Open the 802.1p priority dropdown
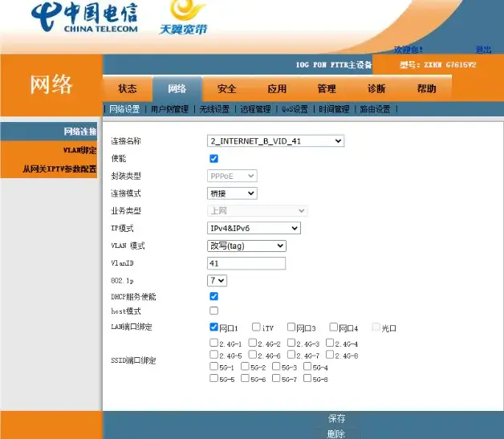 coord(217,281)
